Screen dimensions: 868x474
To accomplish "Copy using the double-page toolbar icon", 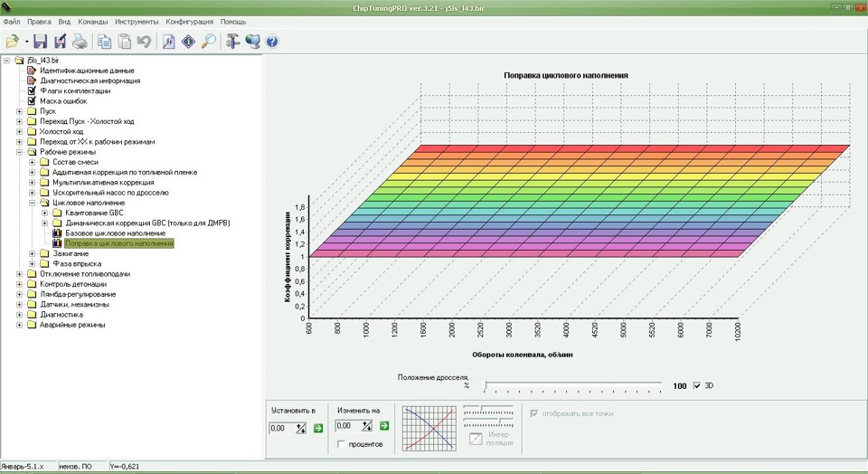I will click(x=104, y=42).
